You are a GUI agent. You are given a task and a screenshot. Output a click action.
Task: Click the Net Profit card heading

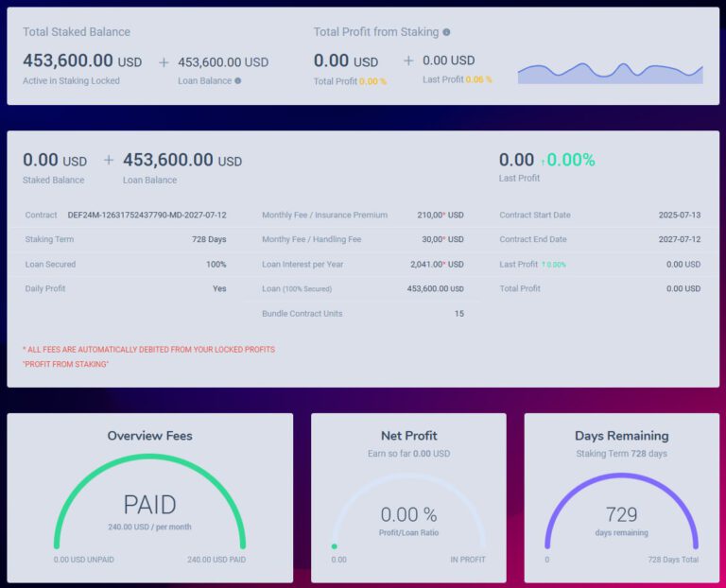click(408, 436)
